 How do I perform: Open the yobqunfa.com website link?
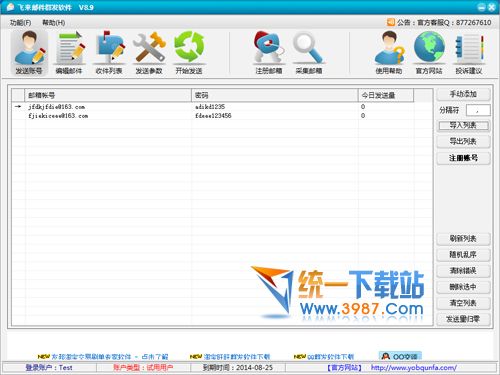414,368
